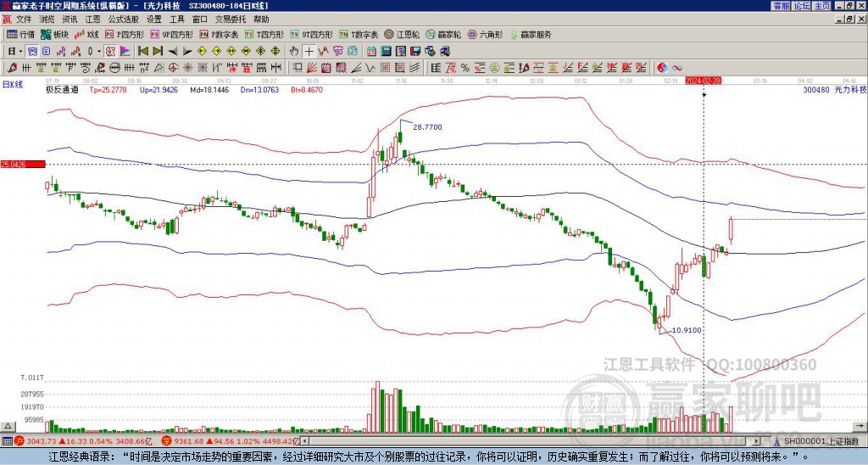Click the floppy disk save icon
Viewport: 868px width, 465px height.
pyautogui.click(x=415, y=52)
